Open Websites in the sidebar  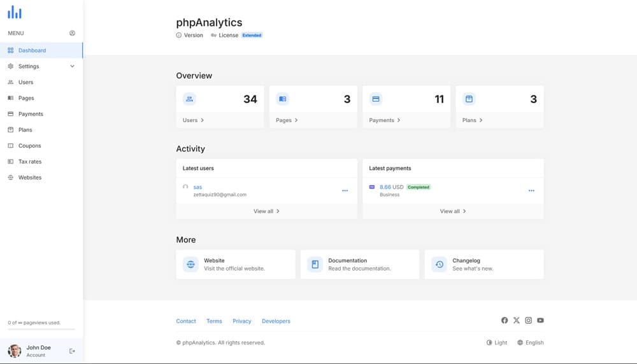pos(41,178)
